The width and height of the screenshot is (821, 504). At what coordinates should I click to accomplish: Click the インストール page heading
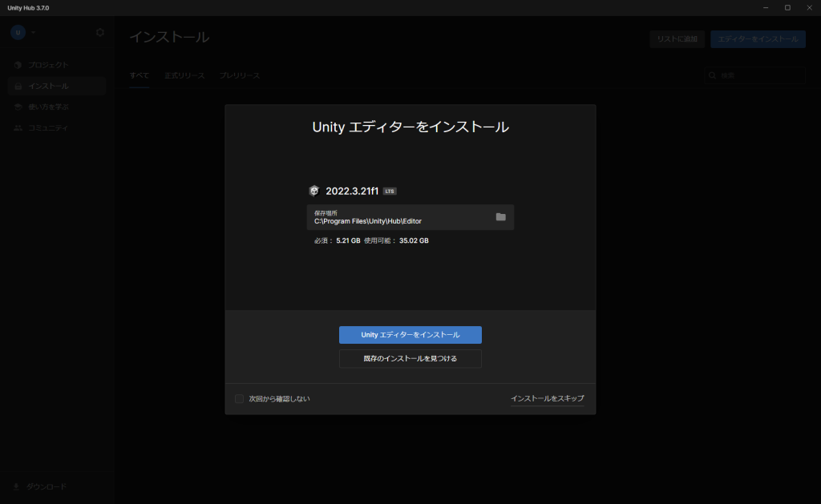tap(169, 37)
